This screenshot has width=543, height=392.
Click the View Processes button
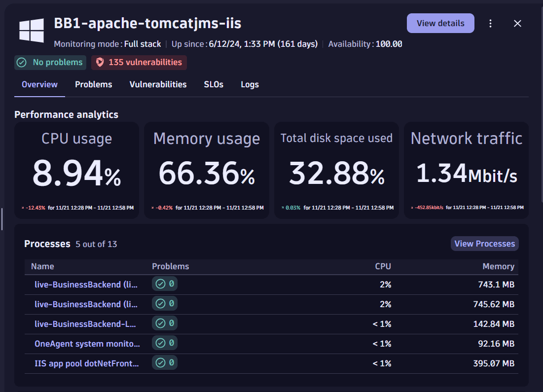coord(484,243)
